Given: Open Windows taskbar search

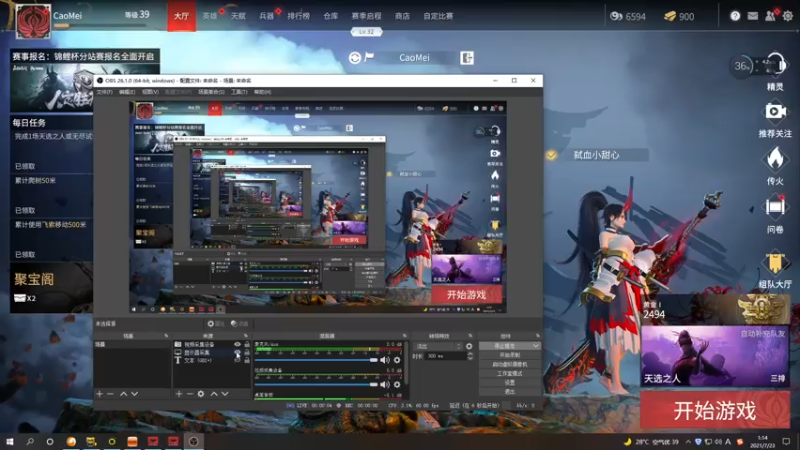Looking at the screenshot, I should tap(30, 441).
